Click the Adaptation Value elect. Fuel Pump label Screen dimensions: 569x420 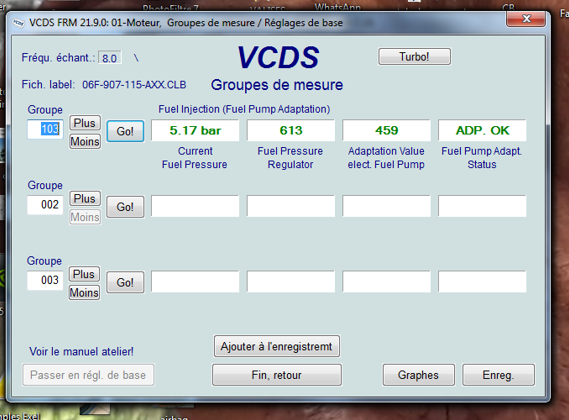coord(386,158)
